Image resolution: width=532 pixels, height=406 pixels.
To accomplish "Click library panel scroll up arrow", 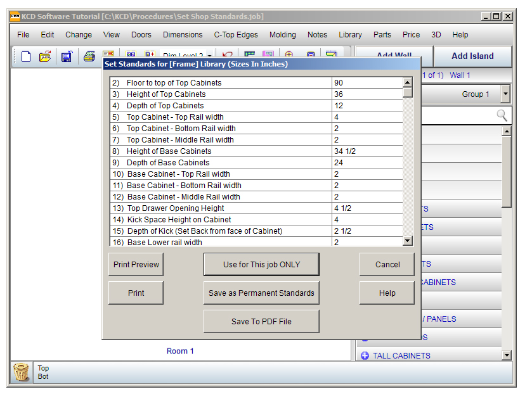I will tap(506, 131).
